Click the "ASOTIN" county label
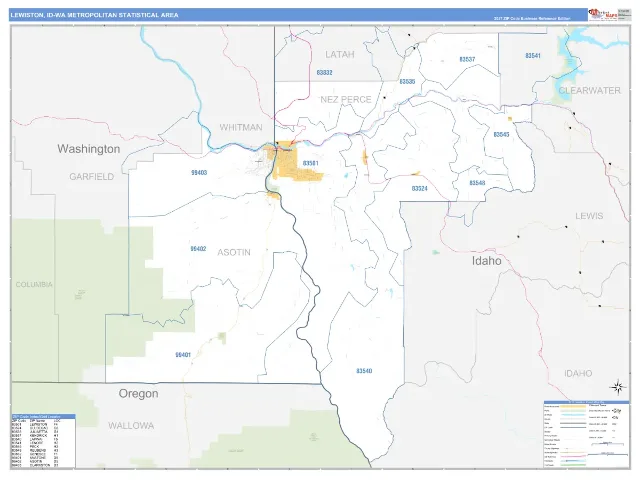 [x=234, y=253]
